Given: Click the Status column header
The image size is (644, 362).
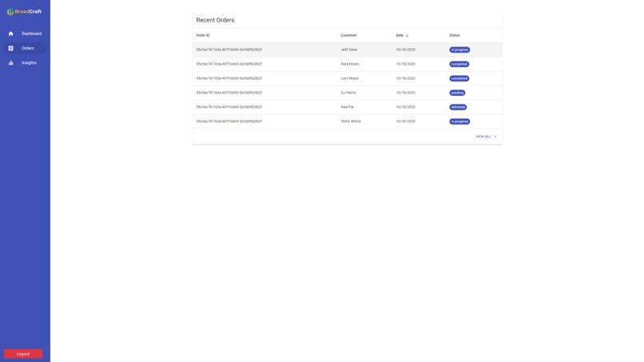Looking at the screenshot, I should (x=455, y=35).
